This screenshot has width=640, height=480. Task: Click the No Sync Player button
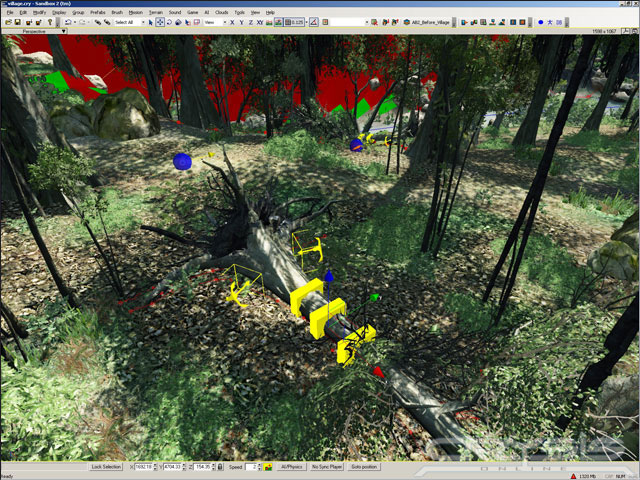(x=327, y=467)
